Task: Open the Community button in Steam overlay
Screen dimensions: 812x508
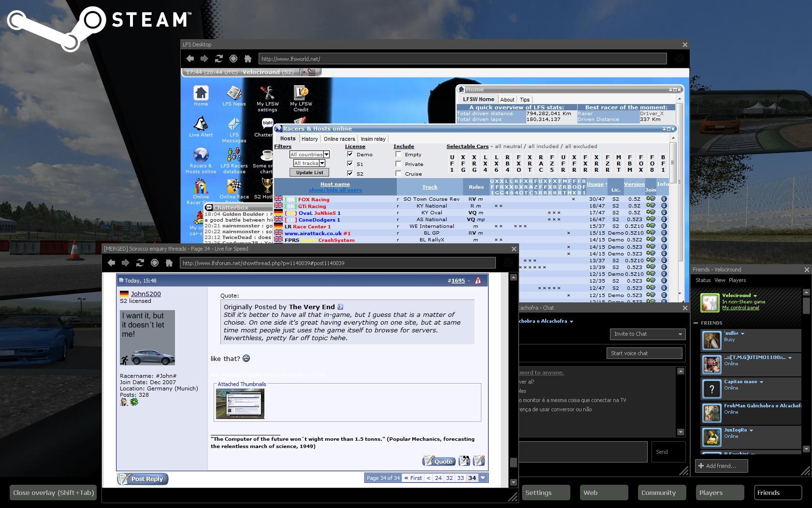Action: 662,493
